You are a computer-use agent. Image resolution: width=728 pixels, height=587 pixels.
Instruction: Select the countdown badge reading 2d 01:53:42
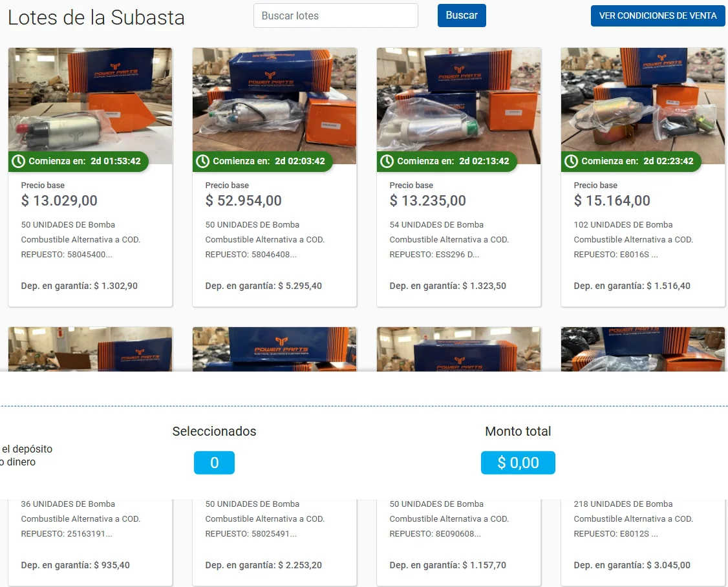(x=79, y=161)
